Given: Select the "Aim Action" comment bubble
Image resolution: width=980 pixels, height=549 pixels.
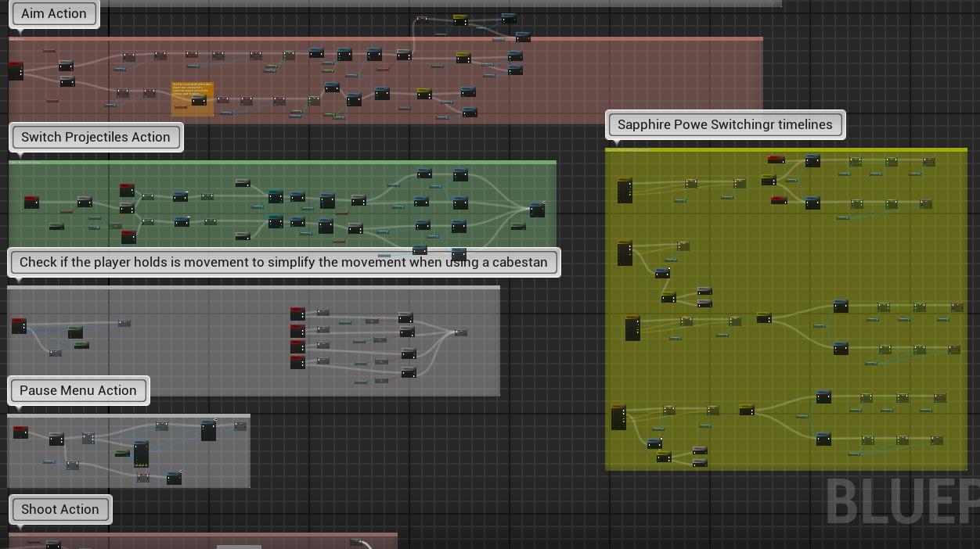Looking at the screenshot, I should [x=54, y=13].
